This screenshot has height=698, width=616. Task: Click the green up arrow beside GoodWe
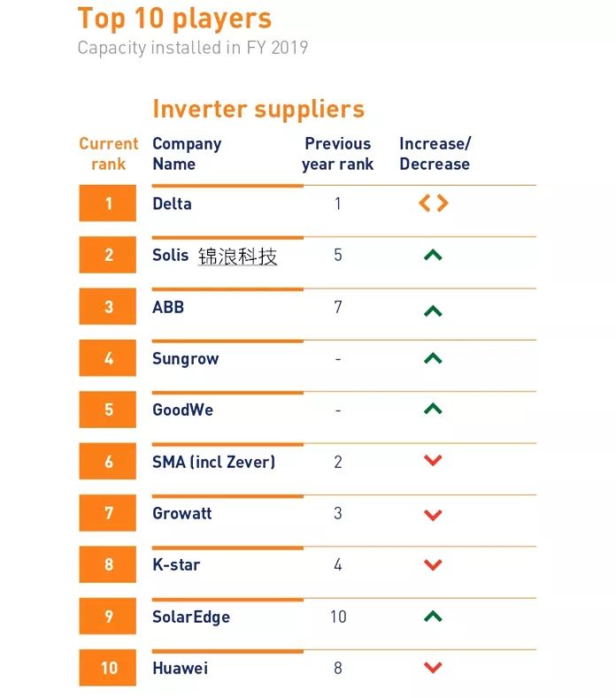[x=433, y=409]
